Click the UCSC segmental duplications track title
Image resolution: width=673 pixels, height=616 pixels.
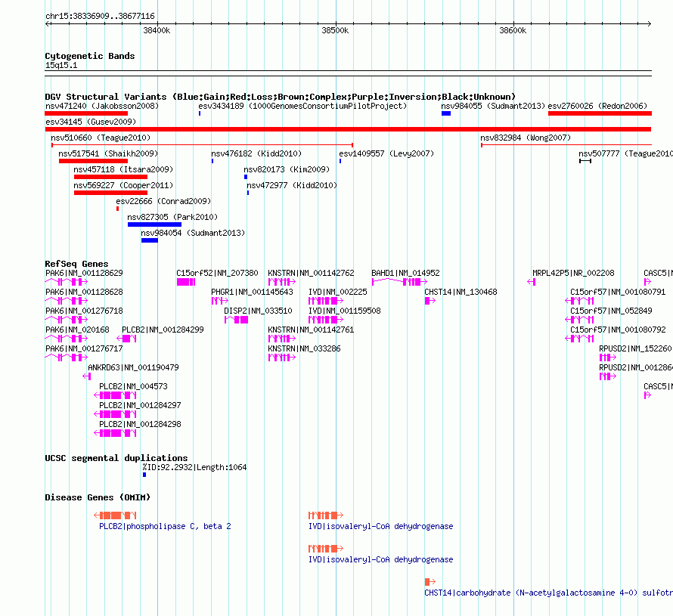pos(116,458)
